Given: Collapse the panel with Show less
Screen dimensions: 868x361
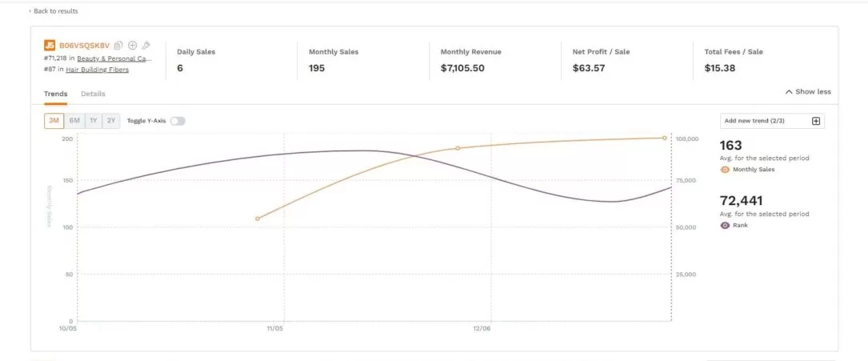Looking at the screenshot, I should coord(808,91).
